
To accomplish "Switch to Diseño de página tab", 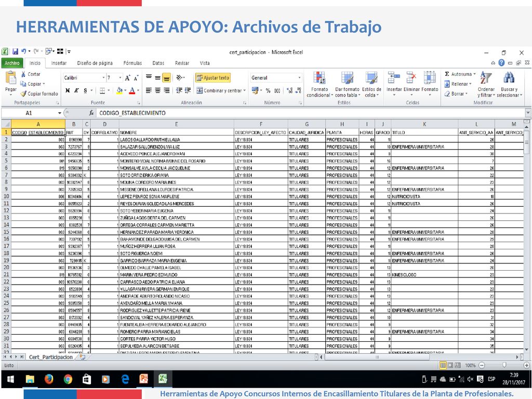I will (x=95, y=63).
